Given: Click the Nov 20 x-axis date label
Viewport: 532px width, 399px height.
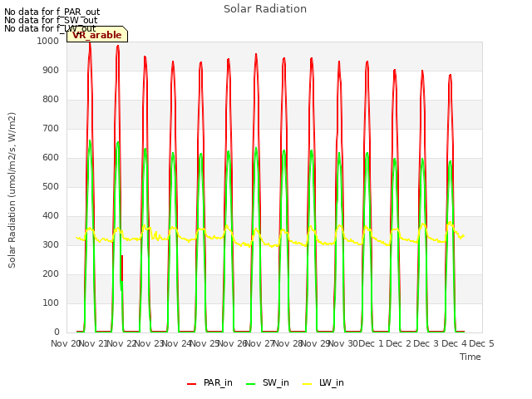Looking at the screenshot, I should 65,343.
